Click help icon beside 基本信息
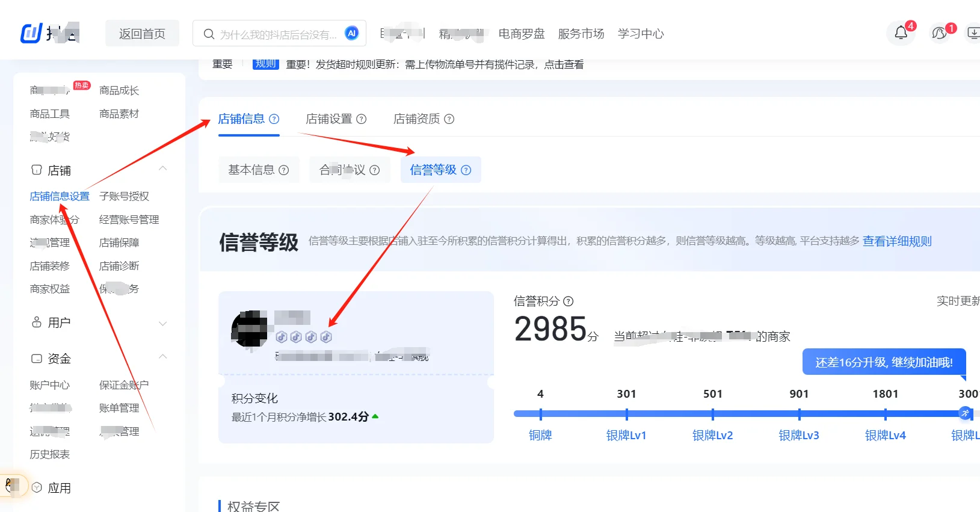Image resolution: width=980 pixels, height=512 pixels. [x=284, y=170]
